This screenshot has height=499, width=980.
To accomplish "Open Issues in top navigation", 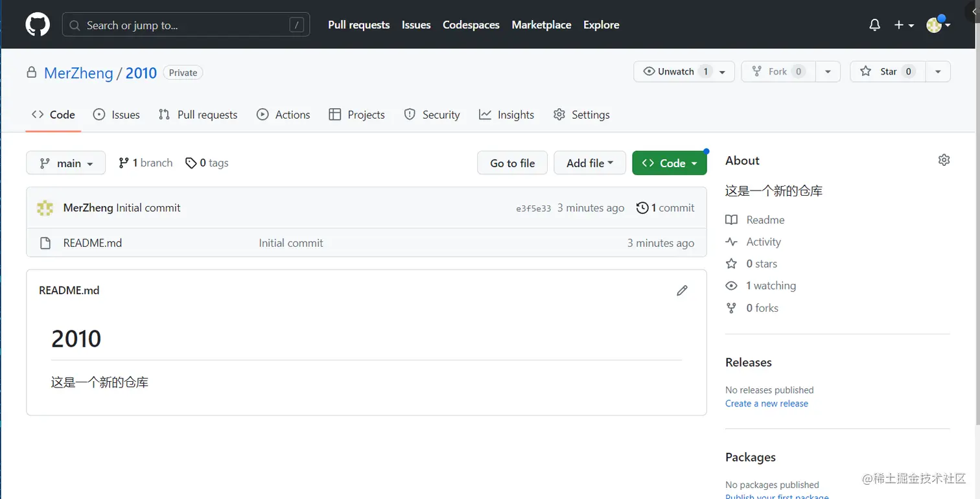I will 416,25.
